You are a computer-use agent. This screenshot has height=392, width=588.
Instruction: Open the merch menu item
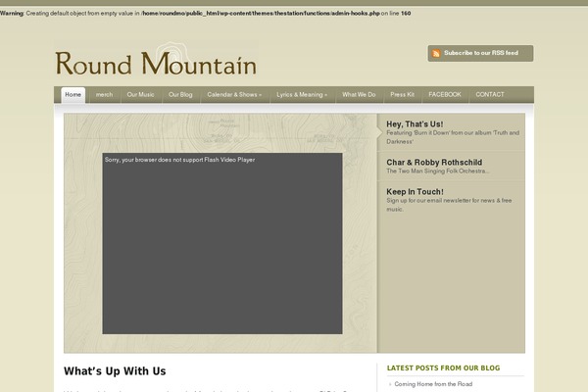click(104, 94)
